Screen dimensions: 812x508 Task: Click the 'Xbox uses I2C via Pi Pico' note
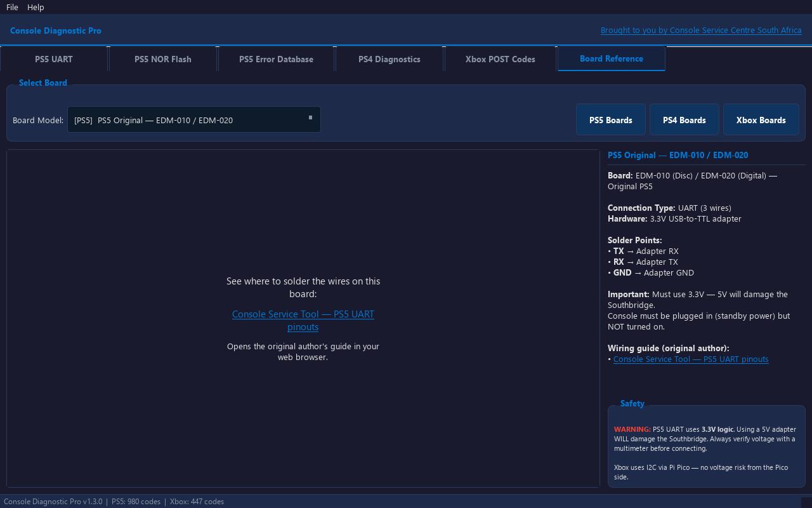701,472
